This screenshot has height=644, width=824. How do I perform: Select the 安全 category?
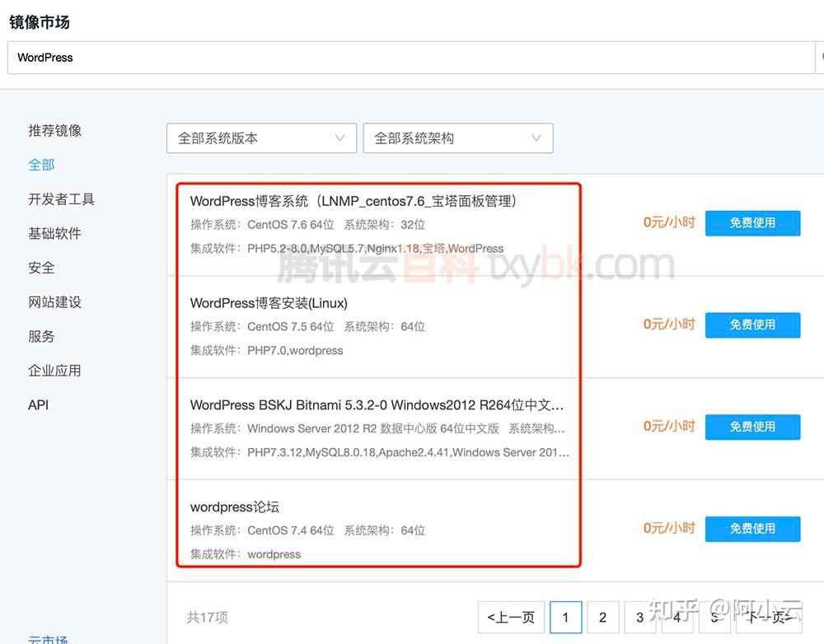click(x=41, y=268)
